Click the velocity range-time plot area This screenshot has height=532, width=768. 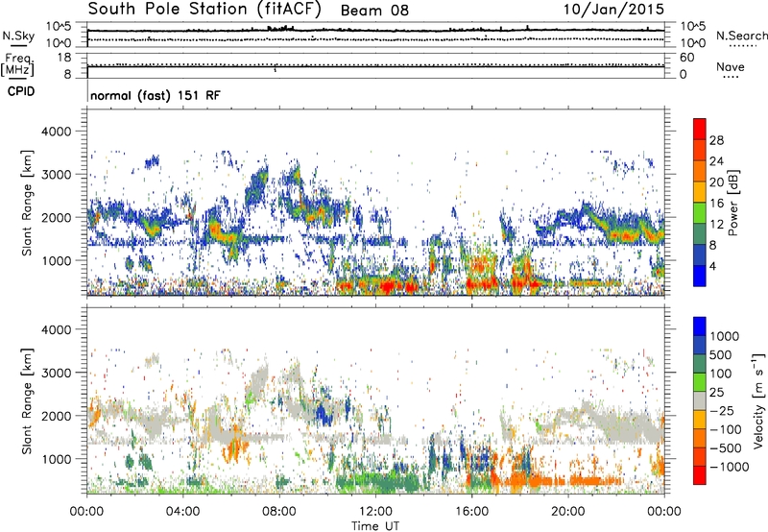point(375,400)
